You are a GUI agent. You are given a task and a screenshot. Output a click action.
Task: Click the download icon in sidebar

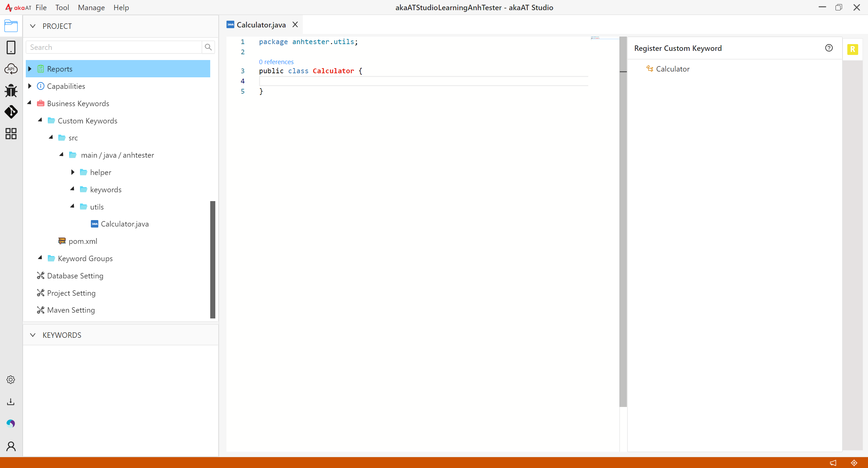pyautogui.click(x=11, y=402)
